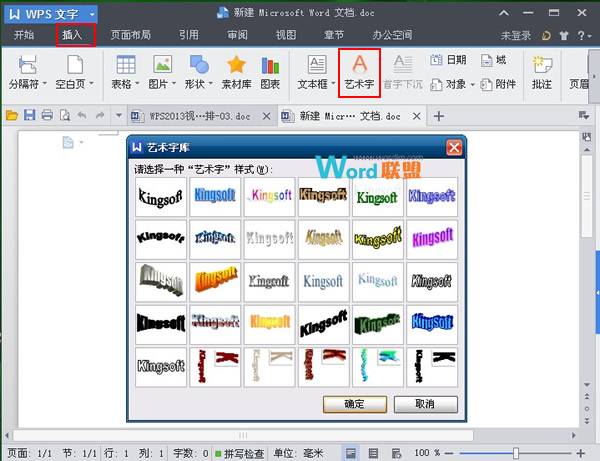Add a 批注 comment
600x461 pixels.
tap(542, 72)
